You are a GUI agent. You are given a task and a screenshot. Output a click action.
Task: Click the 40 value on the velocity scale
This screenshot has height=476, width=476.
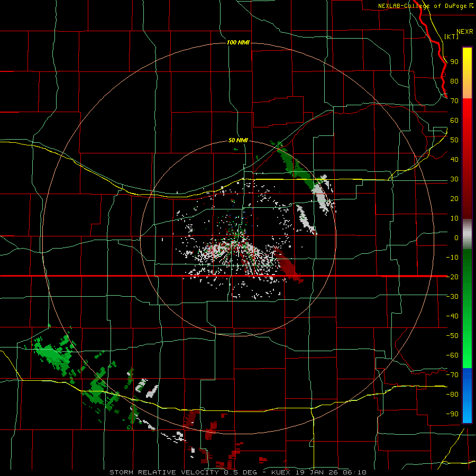tap(454, 159)
